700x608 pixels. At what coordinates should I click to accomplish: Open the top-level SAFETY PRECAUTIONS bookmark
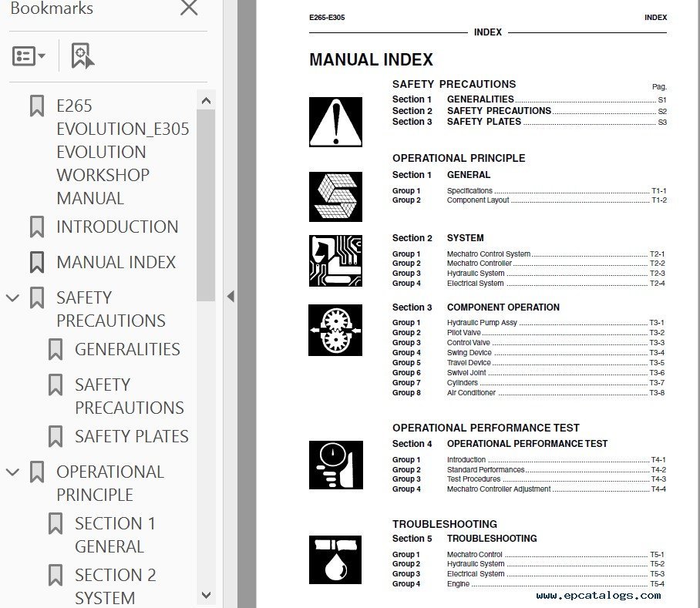[111, 309]
